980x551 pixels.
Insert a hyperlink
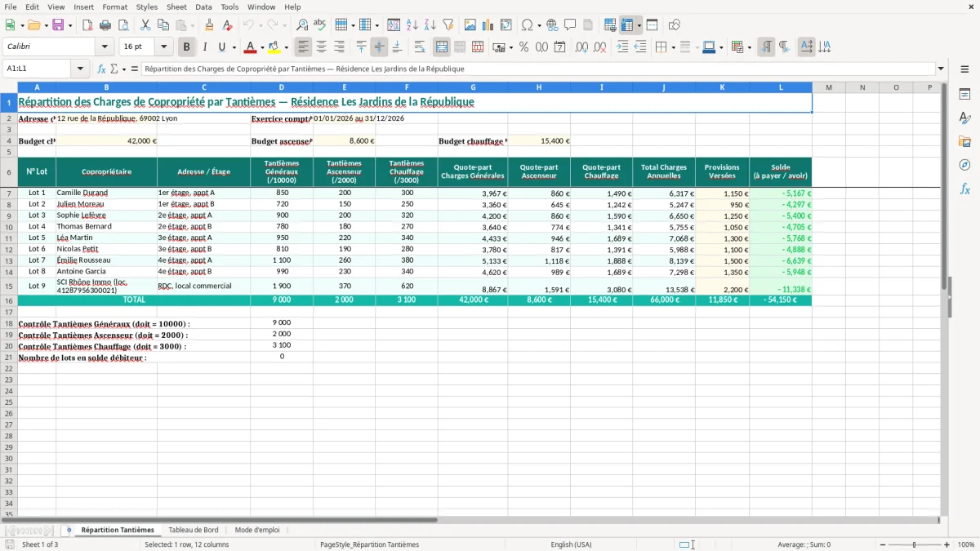pos(552,25)
